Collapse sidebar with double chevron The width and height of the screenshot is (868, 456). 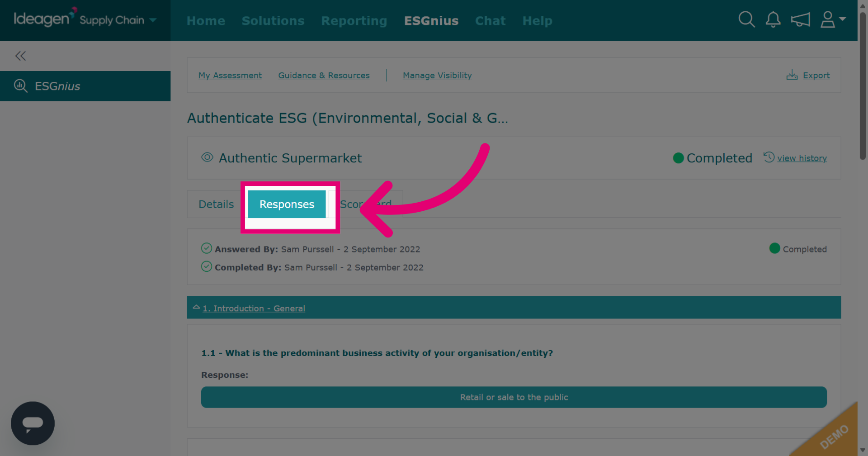click(20, 56)
